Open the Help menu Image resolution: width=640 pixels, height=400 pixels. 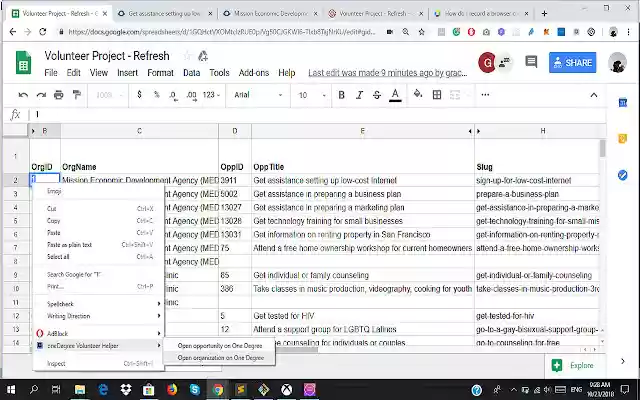(287, 73)
